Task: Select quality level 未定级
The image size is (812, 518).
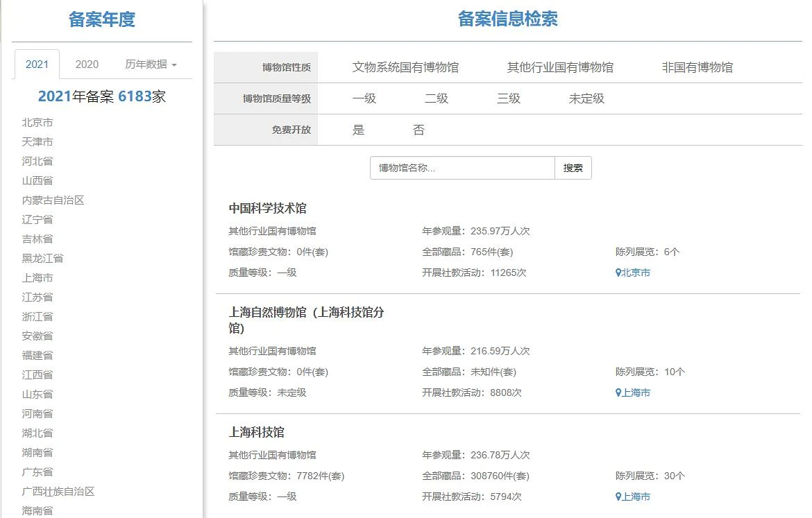Action: pyautogui.click(x=586, y=98)
